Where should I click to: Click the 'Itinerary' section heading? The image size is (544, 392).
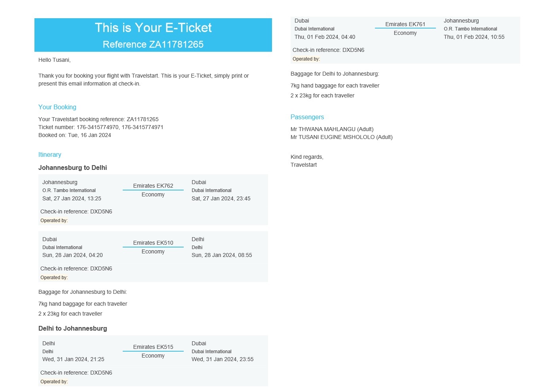point(50,154)
